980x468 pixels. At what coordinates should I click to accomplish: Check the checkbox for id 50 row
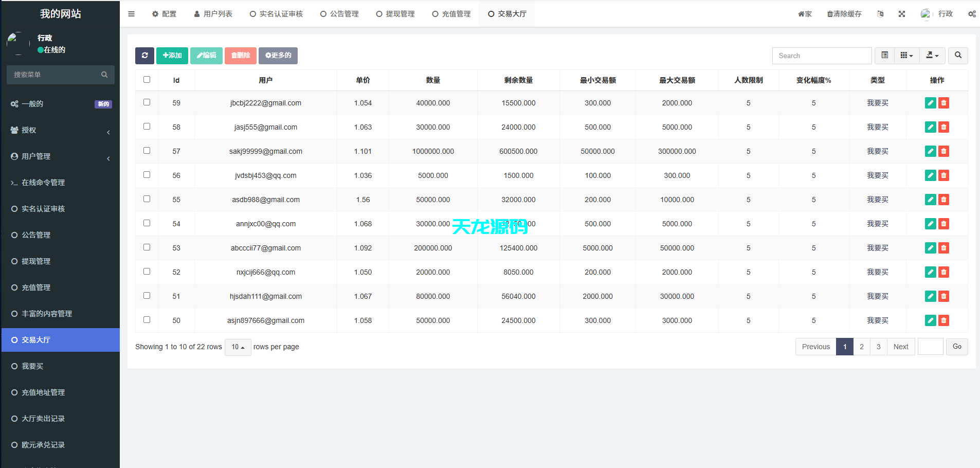pyautogui.click(x=147, y=319)
